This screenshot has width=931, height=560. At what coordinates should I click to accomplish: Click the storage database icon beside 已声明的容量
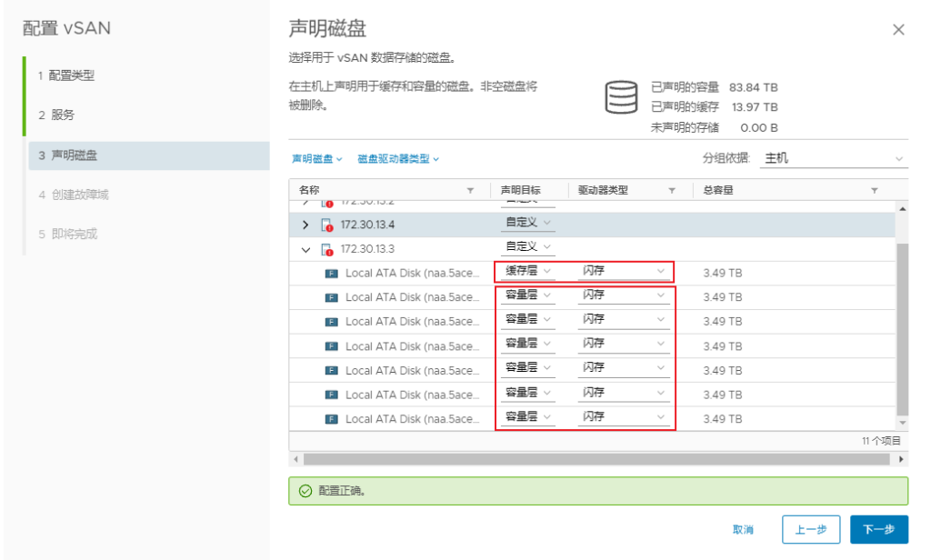(x=621, y=97)
